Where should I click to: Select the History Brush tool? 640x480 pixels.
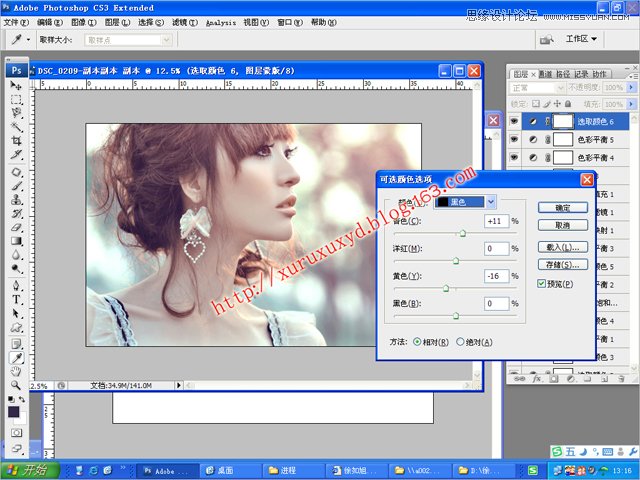tap(16, 213)
